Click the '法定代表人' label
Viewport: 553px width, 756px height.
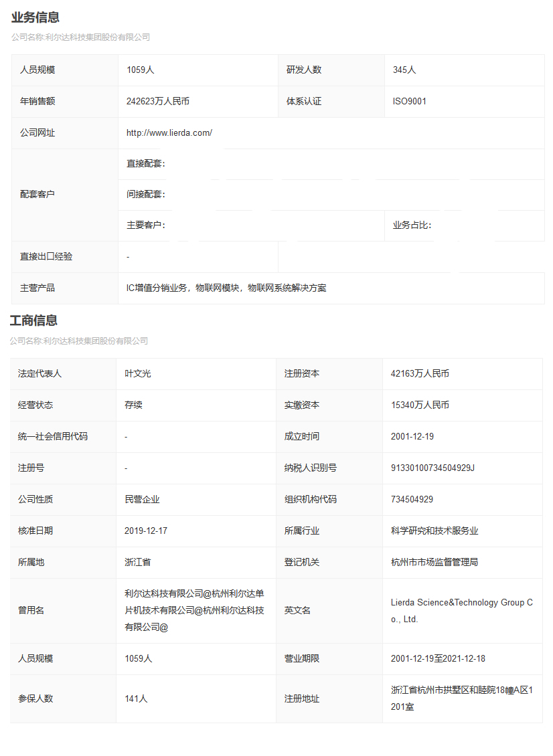tap(39, 374)
